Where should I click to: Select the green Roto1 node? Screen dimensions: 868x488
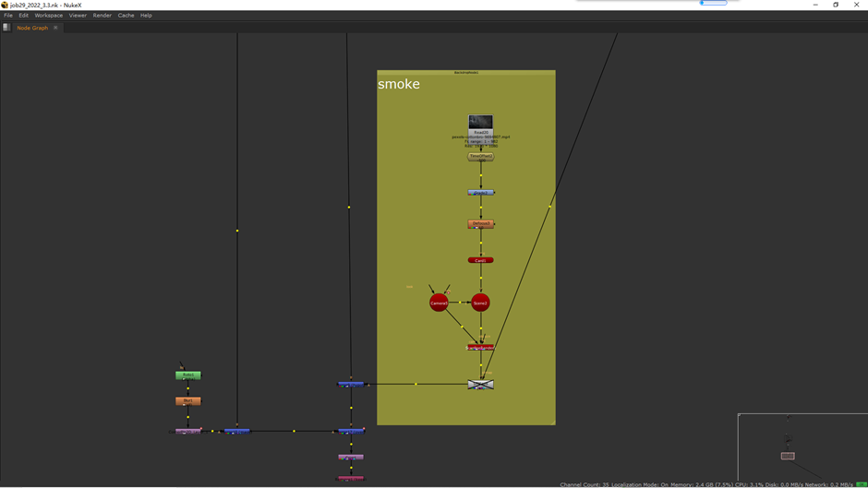[x=188, y=375]
